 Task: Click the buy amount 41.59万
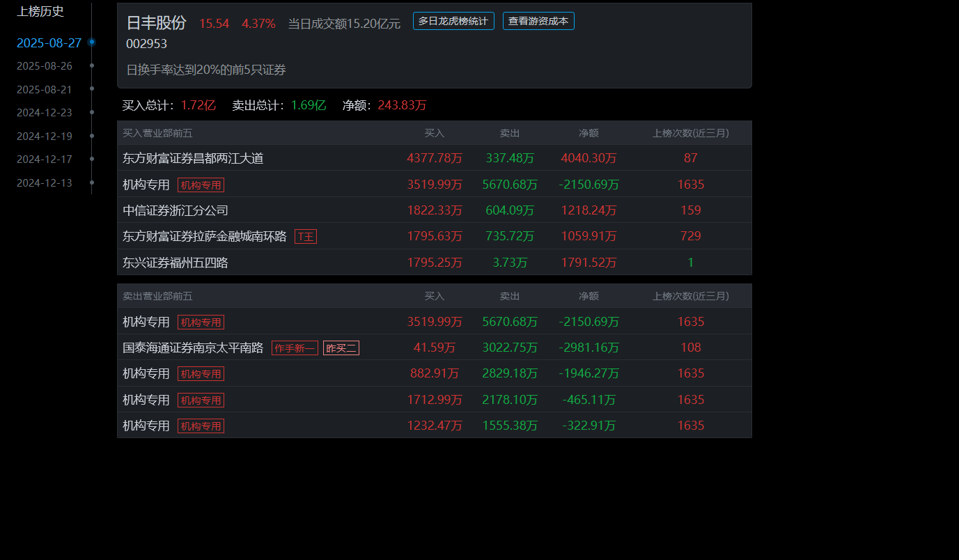pyautogui.click(x=435, y=348)
